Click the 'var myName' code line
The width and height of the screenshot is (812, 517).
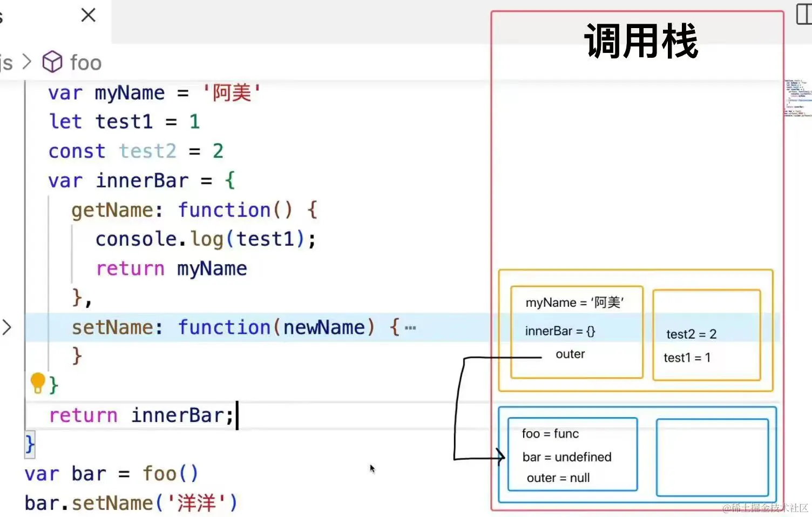click(155, 92)
